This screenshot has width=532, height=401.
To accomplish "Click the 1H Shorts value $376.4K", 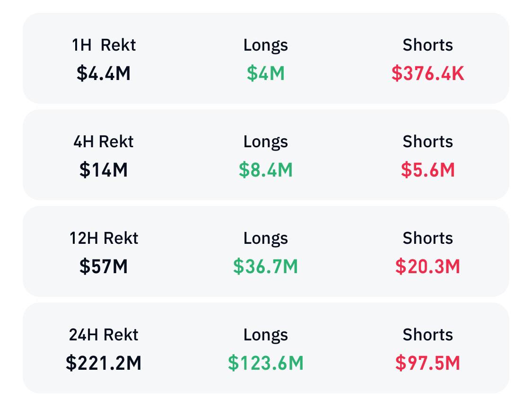I will tap(428, 73).
